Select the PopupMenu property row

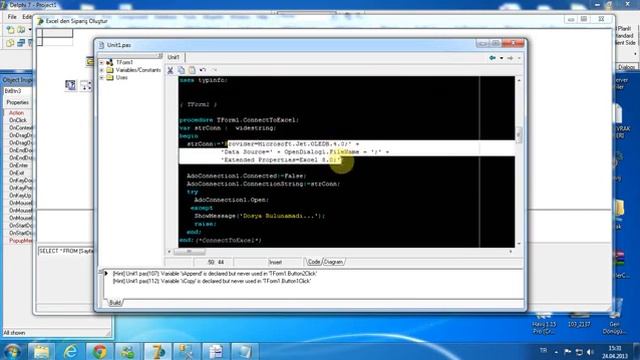point(20,241)
